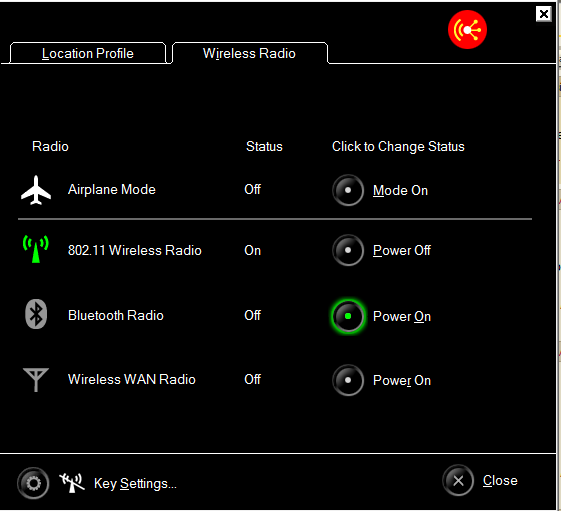Toggle Bluetooth Radio green power button
561x511 pixels.
(348, 316)
